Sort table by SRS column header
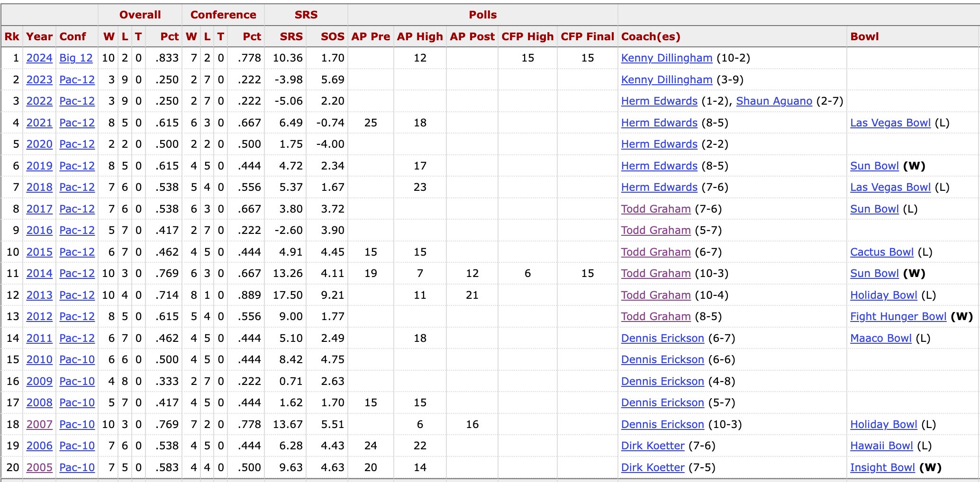The height and width of the screenshot is (482, 980). pos(291,36)
